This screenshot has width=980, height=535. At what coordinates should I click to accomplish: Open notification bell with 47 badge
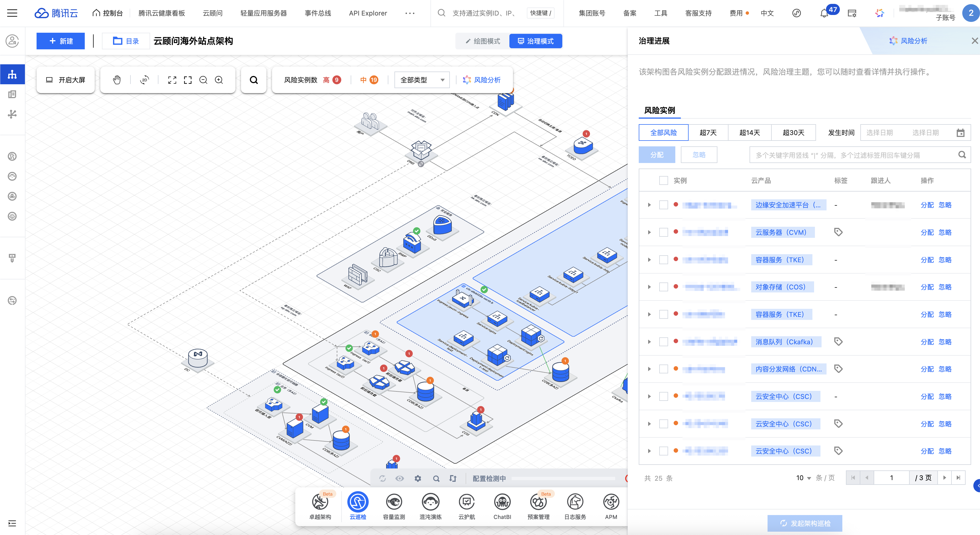tap(824, 13)
